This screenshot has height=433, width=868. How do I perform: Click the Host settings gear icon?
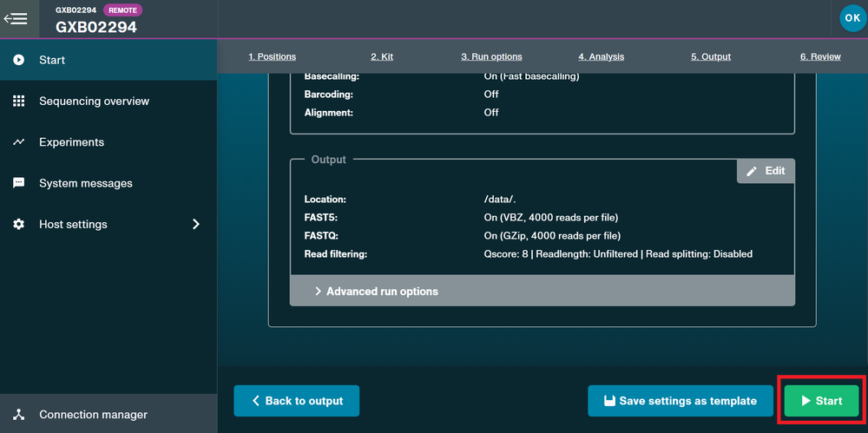click(19, 224)
